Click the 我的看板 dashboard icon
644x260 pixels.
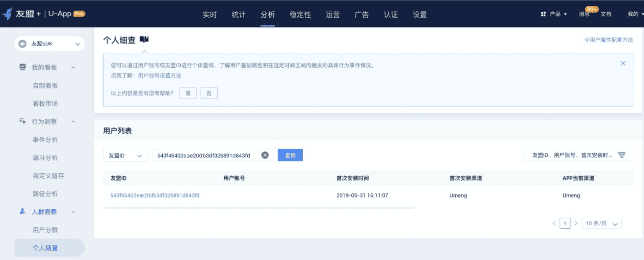(23, 67)
